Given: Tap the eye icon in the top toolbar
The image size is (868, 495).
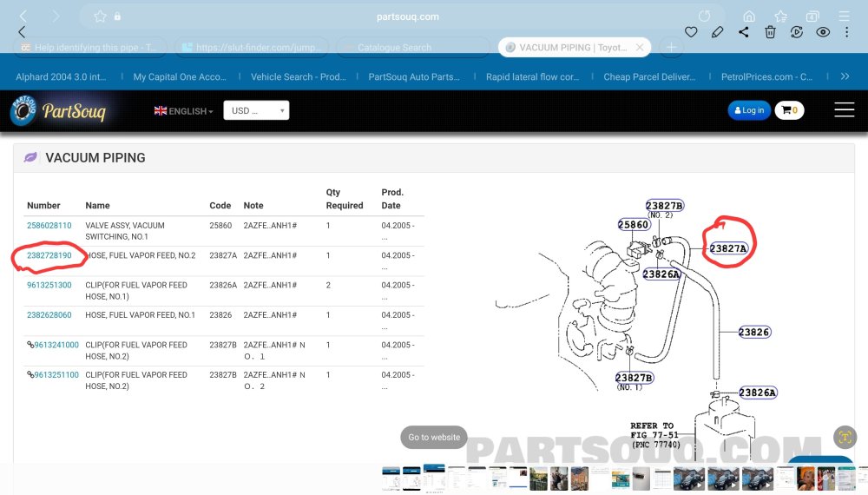Looking at the screenshot, I should [x=823, y=32].
